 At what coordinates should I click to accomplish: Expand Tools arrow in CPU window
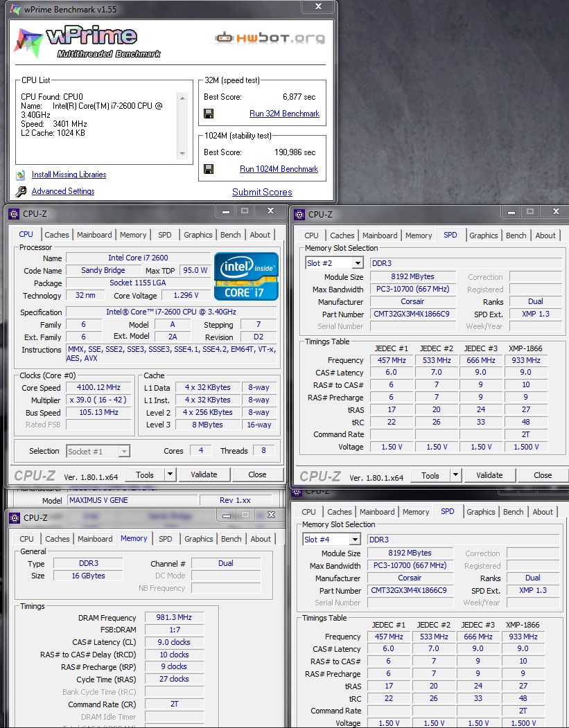pyautogui.click(x=170, y=474)
